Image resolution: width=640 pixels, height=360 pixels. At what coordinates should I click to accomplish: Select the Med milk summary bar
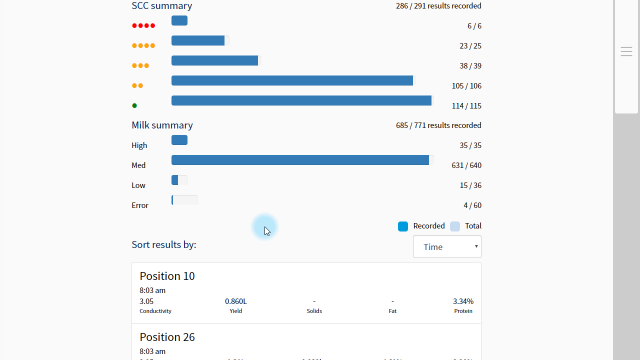[302, 160]
